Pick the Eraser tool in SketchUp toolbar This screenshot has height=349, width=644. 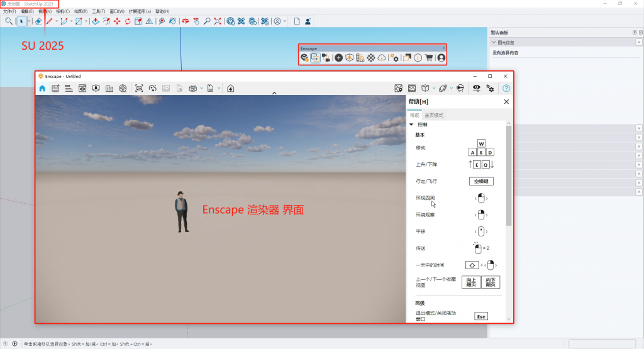pyautogui.click(x=38, y=21)
